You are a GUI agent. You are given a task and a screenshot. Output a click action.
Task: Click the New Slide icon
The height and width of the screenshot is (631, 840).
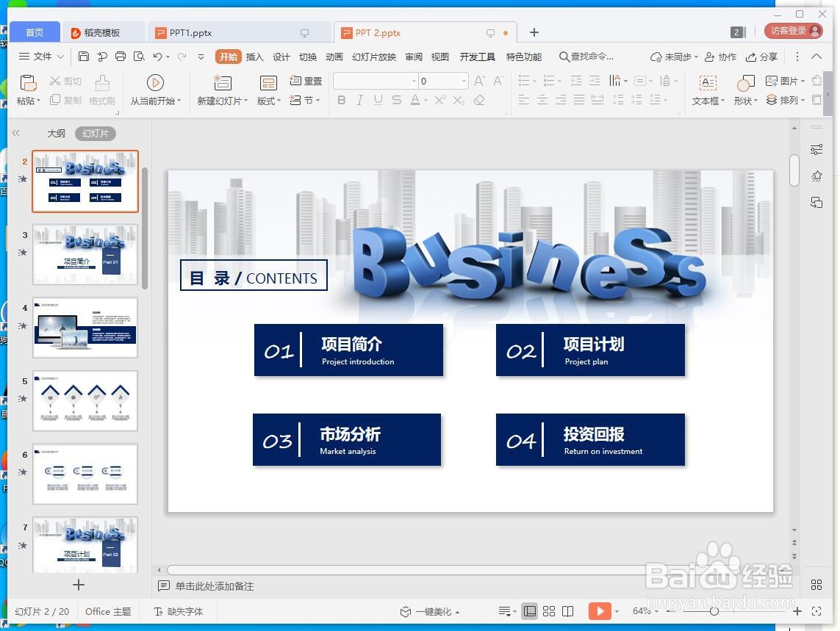click(x=223, y=82)
